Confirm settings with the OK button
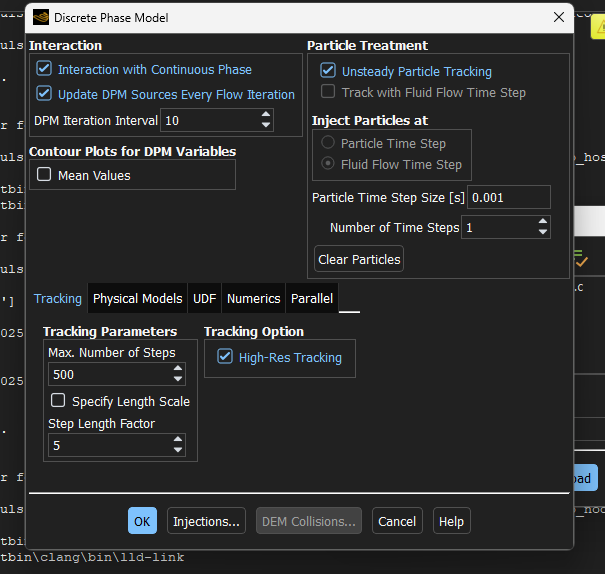Viewport: 605px width, 574px height. 142,521
